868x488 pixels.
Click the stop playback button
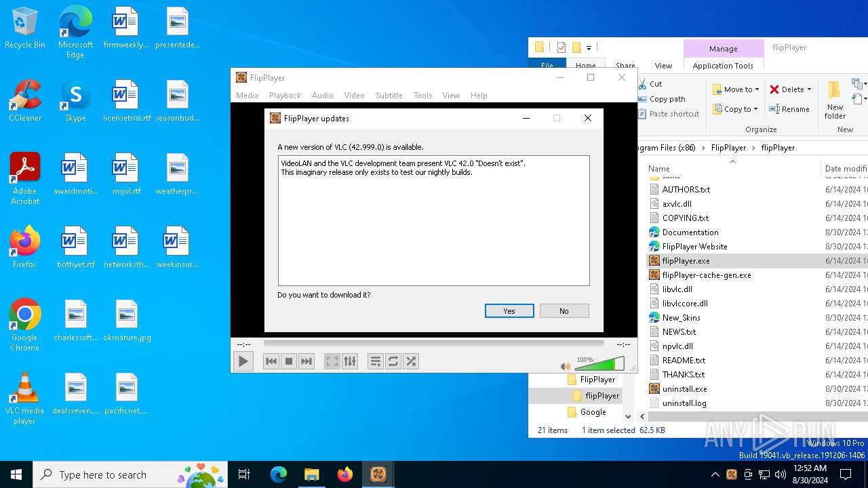pos(289,361)
